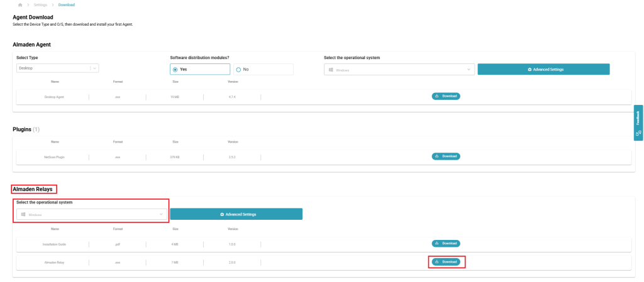Download the Desktop Agent installer

[446, 96]
